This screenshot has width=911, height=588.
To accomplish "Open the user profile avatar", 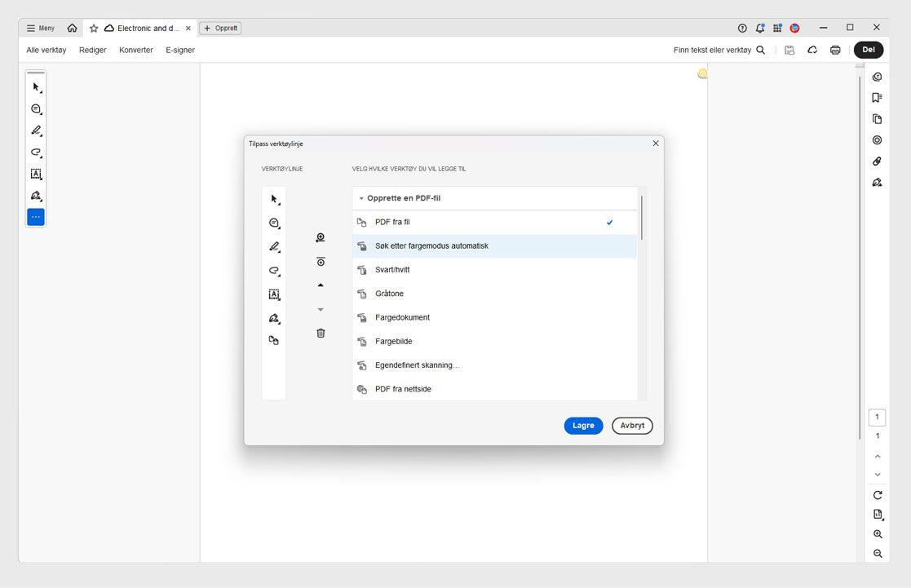I will coord(795,28).
